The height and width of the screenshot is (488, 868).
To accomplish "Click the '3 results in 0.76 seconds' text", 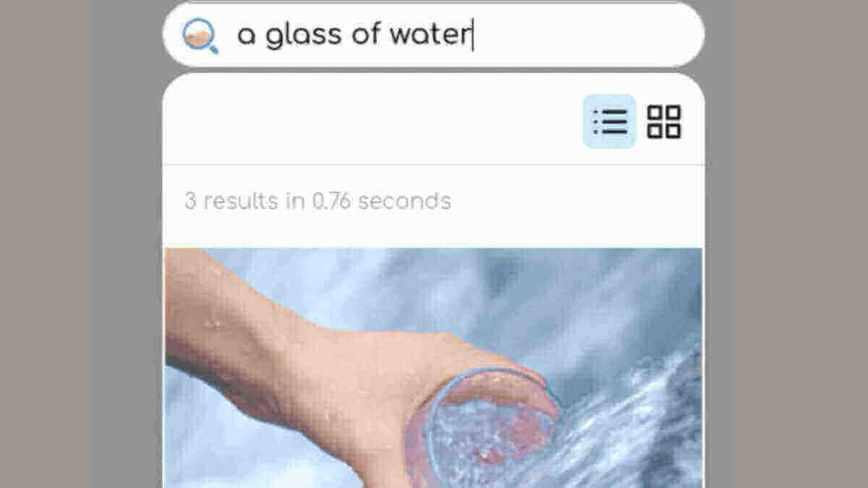I will point(318,201).
